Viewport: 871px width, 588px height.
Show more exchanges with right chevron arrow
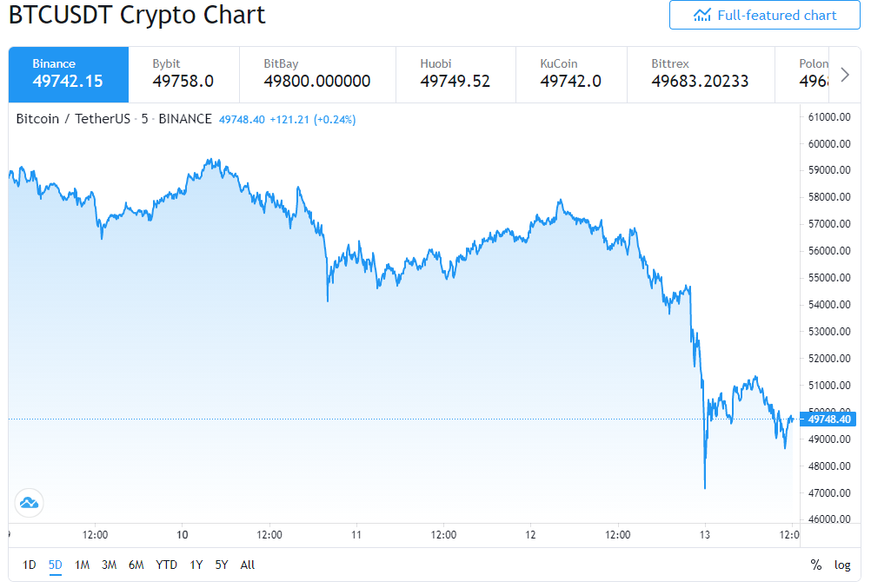[x=845, y=75]
